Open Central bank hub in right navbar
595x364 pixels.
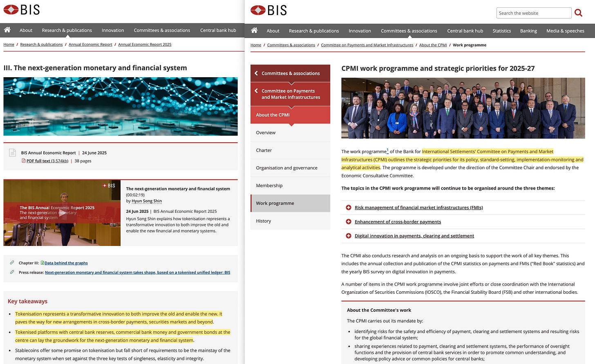tap(465, 31)
